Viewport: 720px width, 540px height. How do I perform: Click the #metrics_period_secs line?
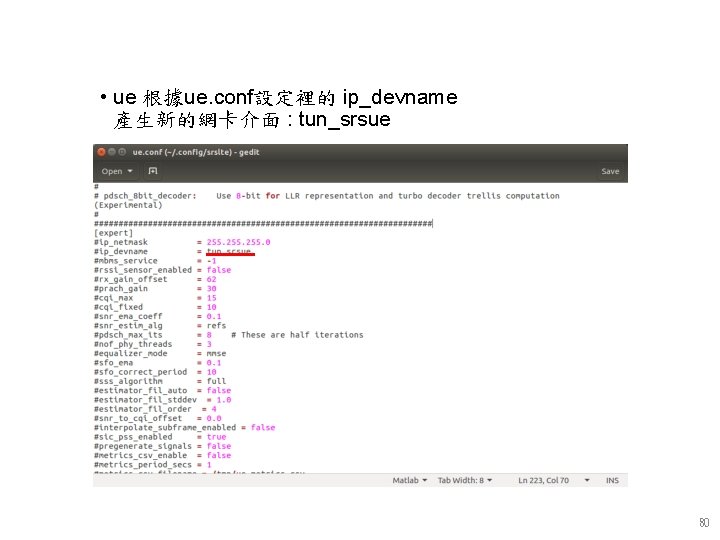tap(152, 465)
